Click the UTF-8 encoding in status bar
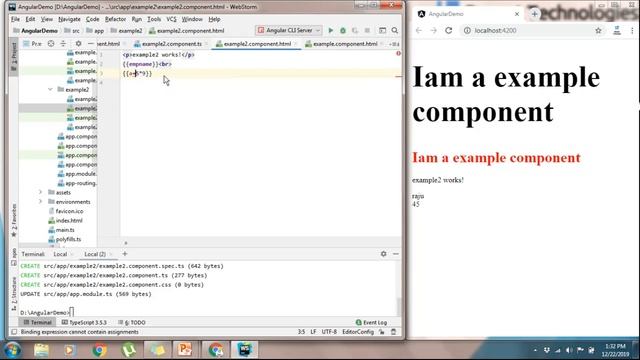 [329, 332]
